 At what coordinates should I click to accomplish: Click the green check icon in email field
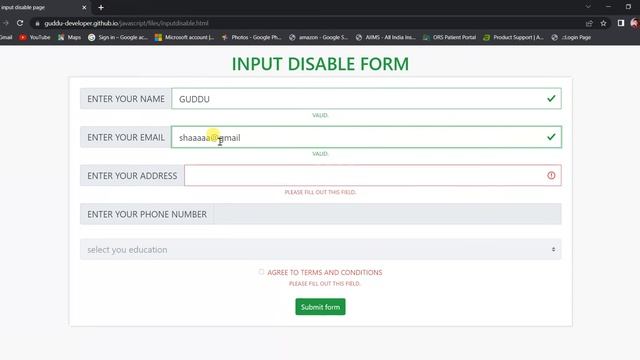(x=551, y=137)
